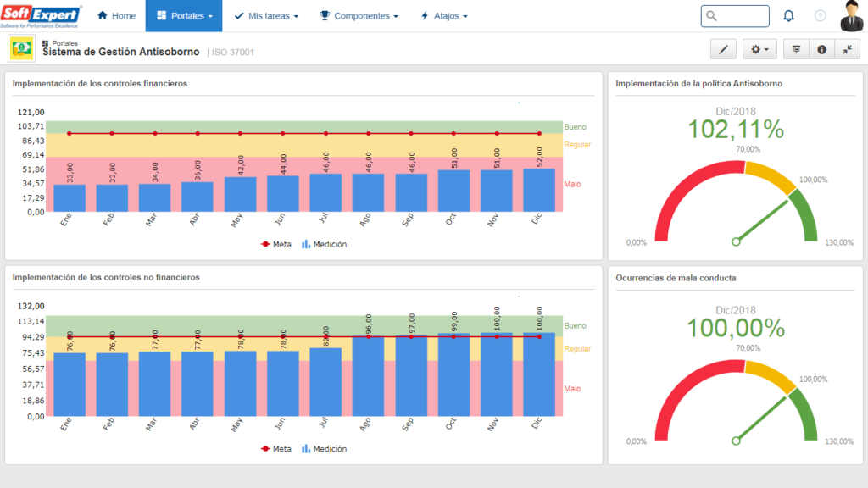The width and height of the screenshot is (868, 488).
Task: Open the Componentes menu
Action: pyautogui.click(x=359, y=16)
